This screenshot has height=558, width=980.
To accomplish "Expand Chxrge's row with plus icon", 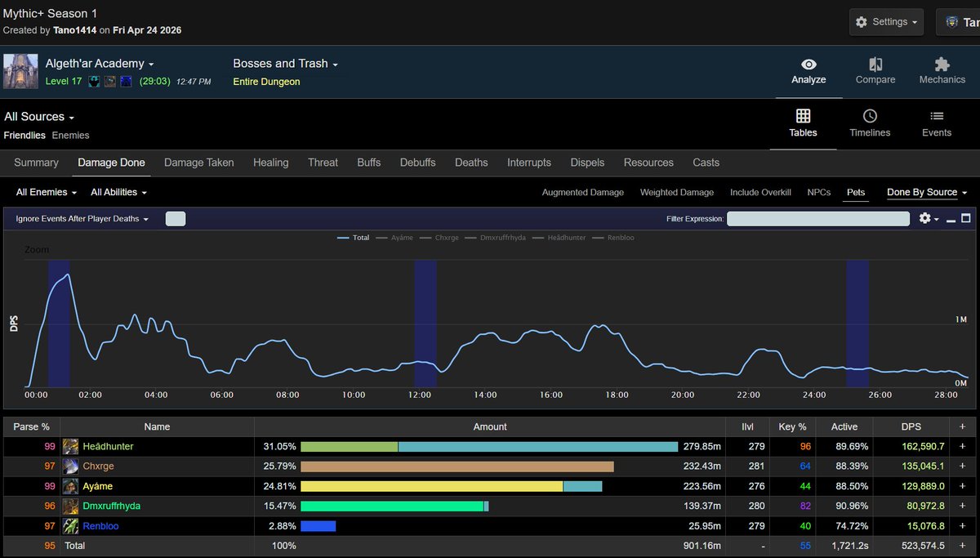I will [x=962, y=466].
